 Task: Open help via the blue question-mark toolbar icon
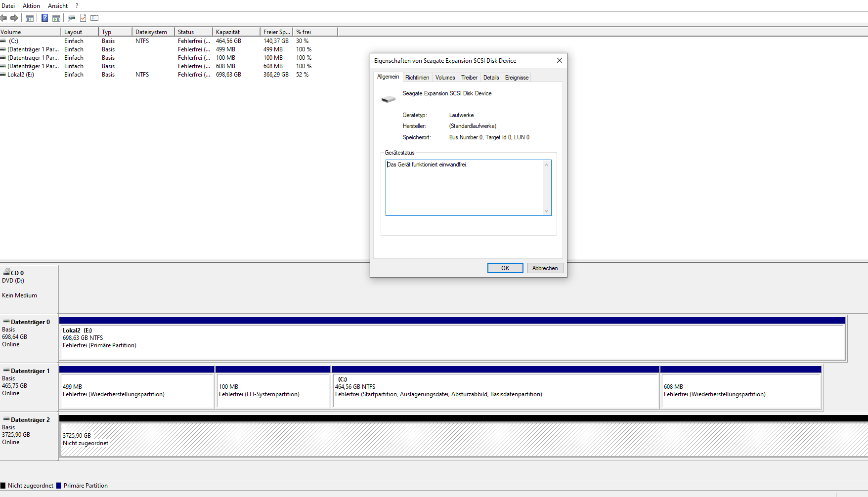45,18
